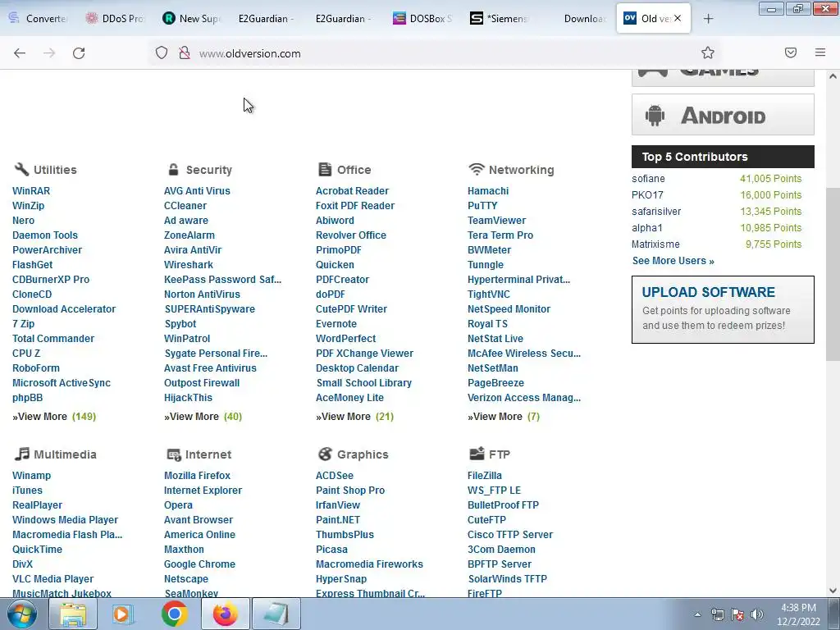Screen dimensions: 840x630
Task: Open the Paint Shop Pro link
Action: pyautogui.click(x=349, y=491)
